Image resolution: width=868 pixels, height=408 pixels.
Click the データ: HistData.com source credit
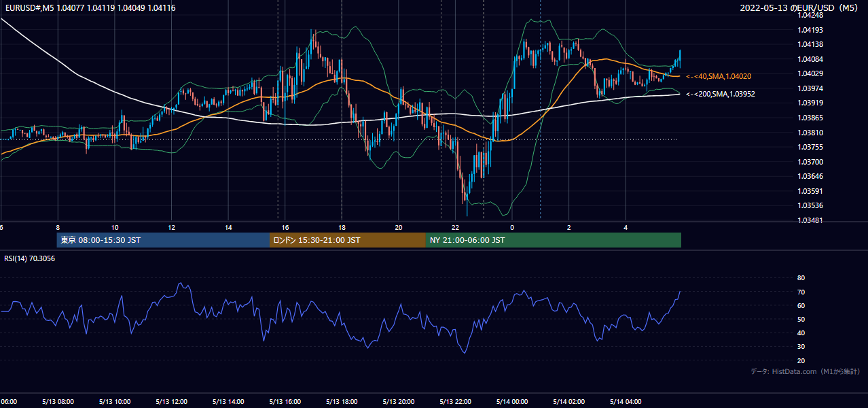(806, 371)
